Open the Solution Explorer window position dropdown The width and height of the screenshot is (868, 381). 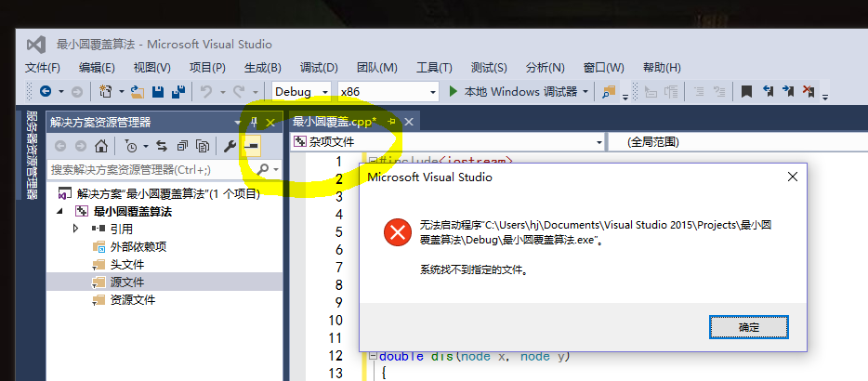tap(238, 123)
